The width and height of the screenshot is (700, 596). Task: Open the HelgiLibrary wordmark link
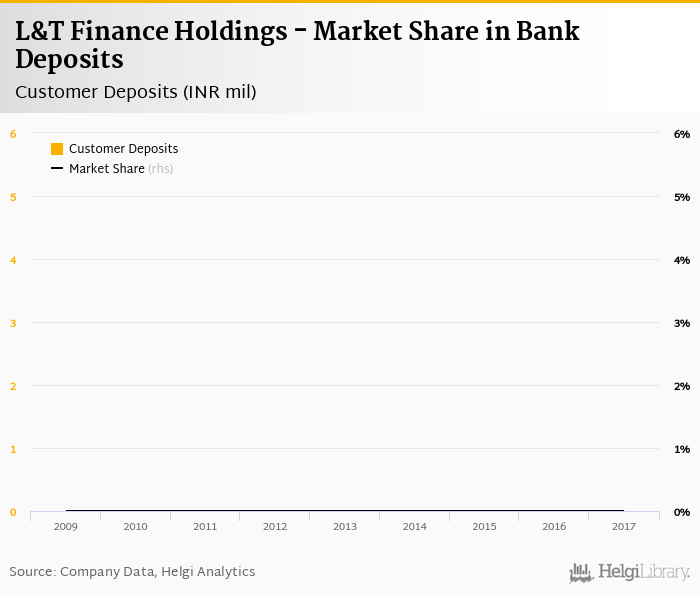(x=644, y=572)
